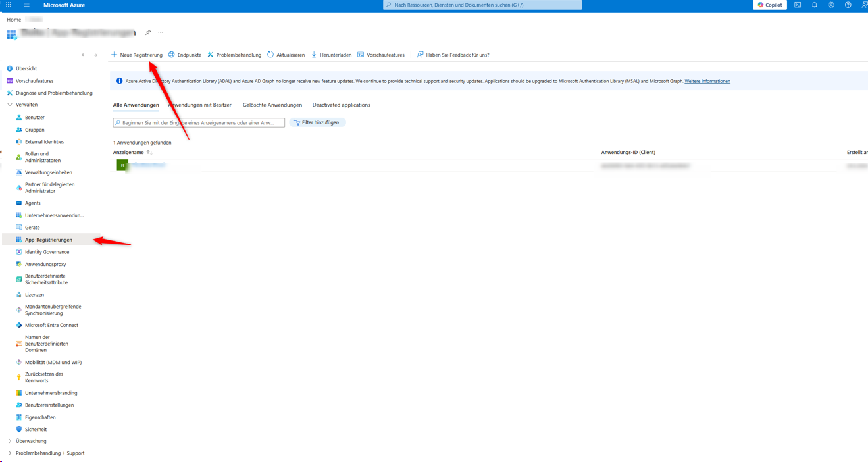This screenshot has height=462, width=868.
Task: Collapse the sidebar with double chevron
Action: (x=96, y=55)
